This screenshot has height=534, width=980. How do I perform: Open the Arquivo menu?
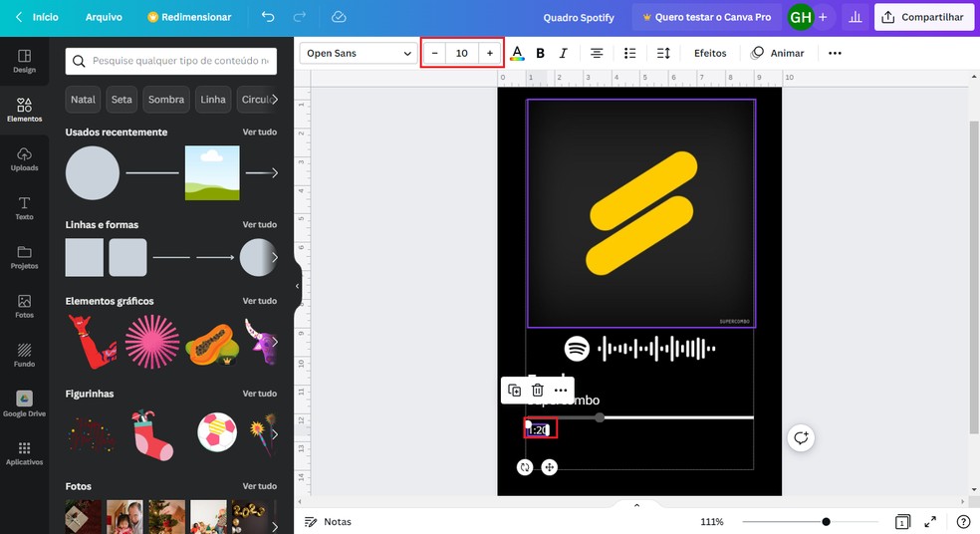pyautogui.click(x=104, y=17)
